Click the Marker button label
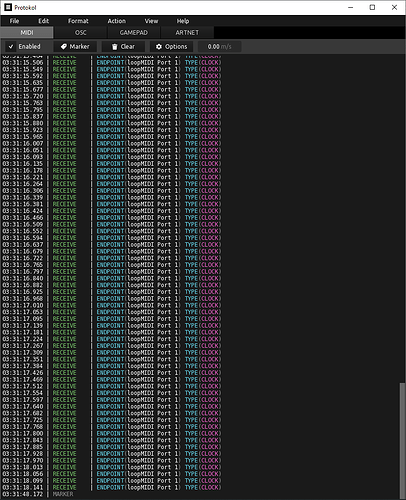The width and height of the screenshot is (406, 500). point(79,47)
